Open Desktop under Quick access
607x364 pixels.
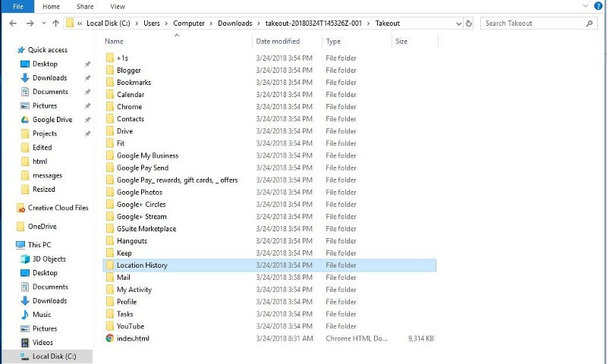[x=45, y=64]
